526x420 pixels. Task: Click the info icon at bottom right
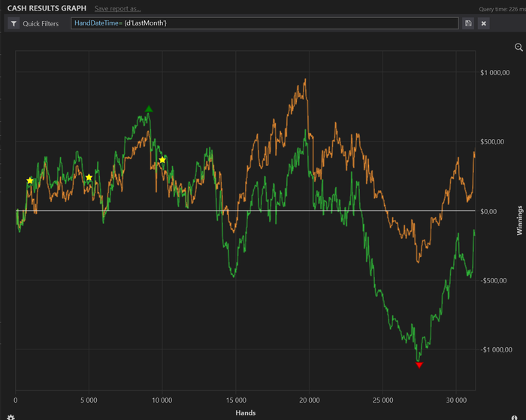point(514,418)
